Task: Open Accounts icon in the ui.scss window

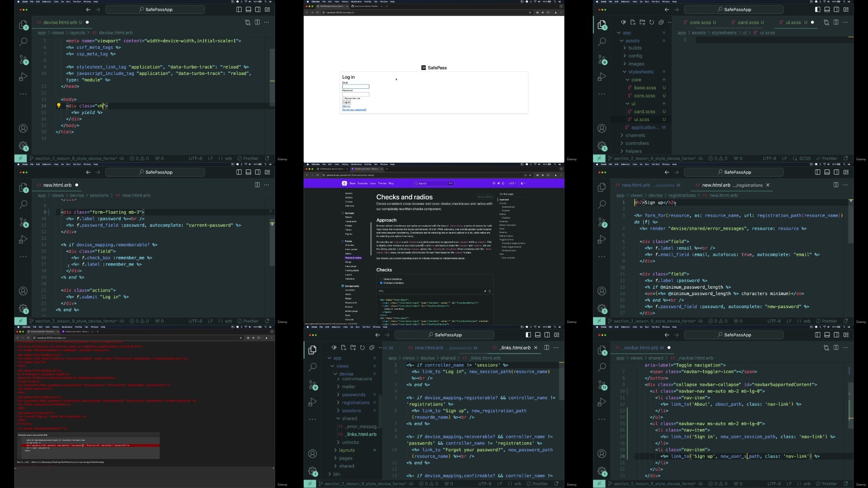Action: pyautogui.click(x=602, y=128)
